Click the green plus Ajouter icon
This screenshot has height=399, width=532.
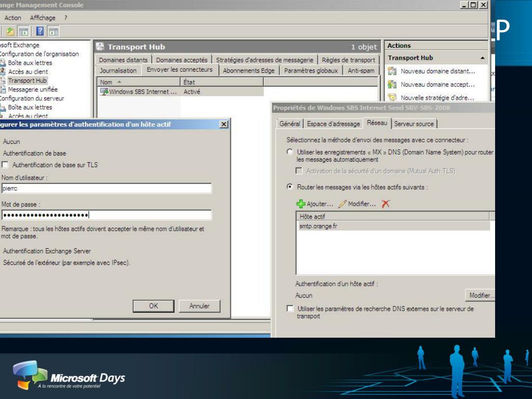click(x=301, y=204)
